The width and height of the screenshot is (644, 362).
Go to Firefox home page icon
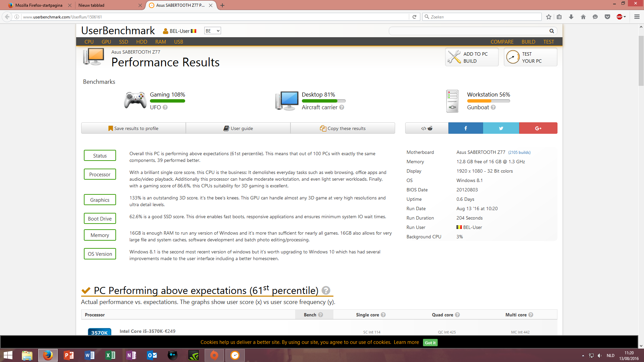coord(583,17)
